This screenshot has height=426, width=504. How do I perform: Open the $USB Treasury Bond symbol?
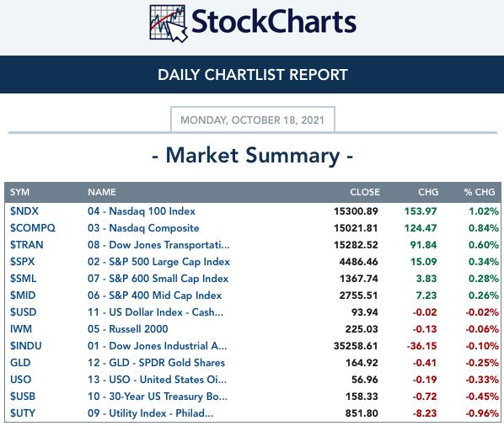tap(23, 397)
